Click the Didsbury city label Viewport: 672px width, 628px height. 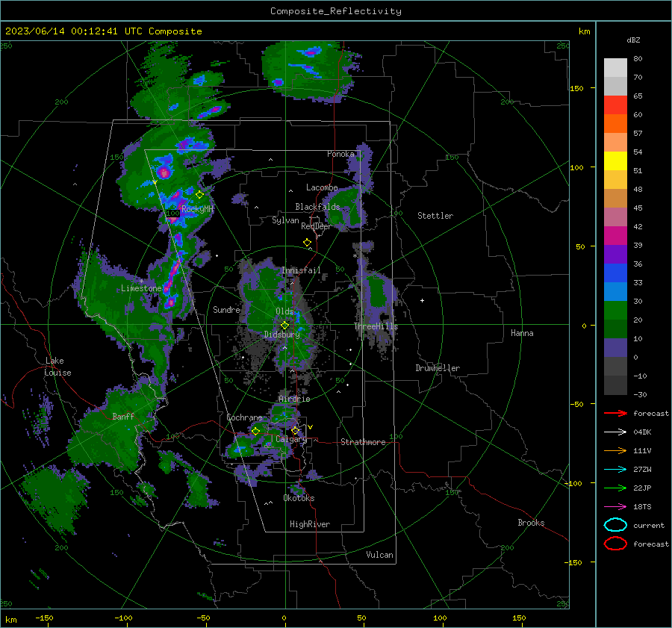[281, 335]
